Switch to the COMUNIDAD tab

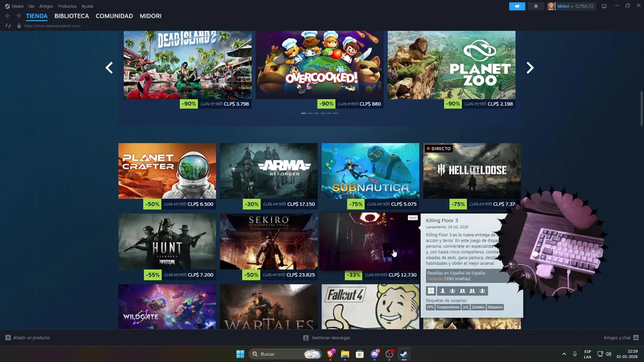114,16
